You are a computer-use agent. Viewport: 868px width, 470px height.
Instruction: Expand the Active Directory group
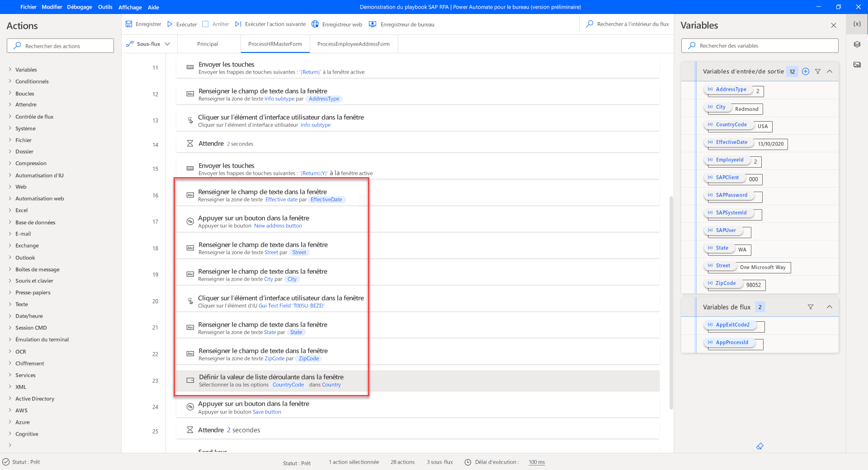pos(10,399)
